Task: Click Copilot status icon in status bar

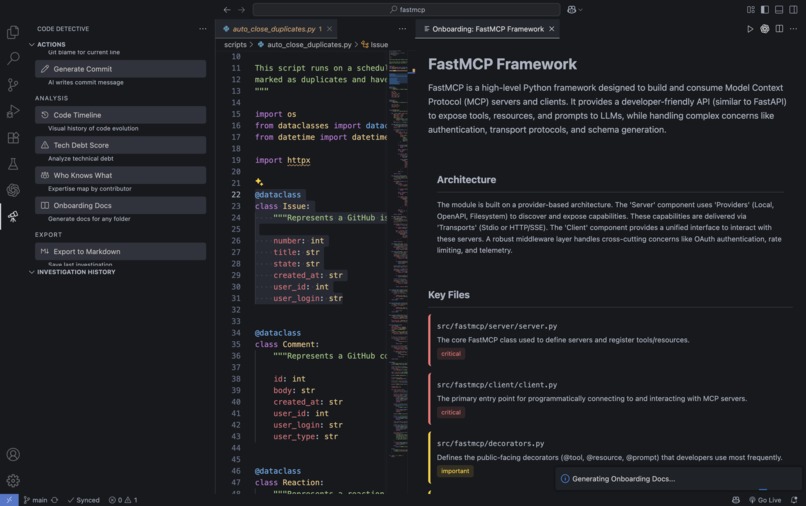Action: tap(736, 500)
